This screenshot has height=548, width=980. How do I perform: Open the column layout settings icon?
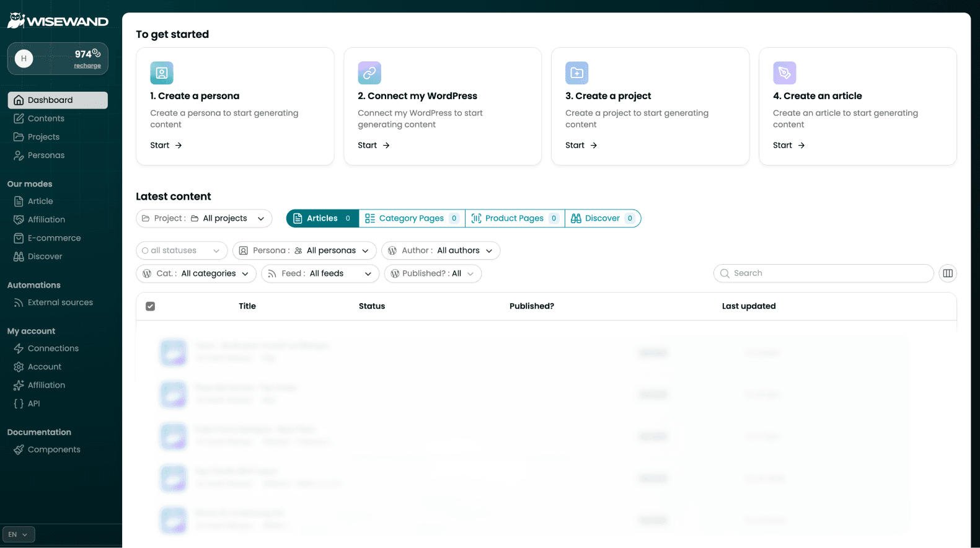click(947, 273)
